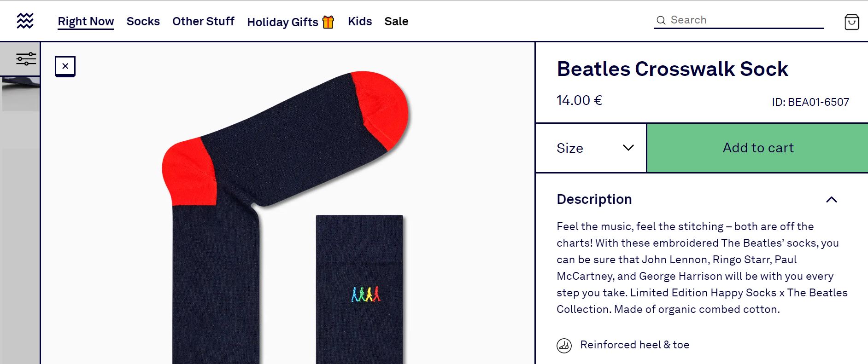Click the product ID BEA01-6507 text
The height and width of the screenshot is (364, 868).
coord(810,102)
